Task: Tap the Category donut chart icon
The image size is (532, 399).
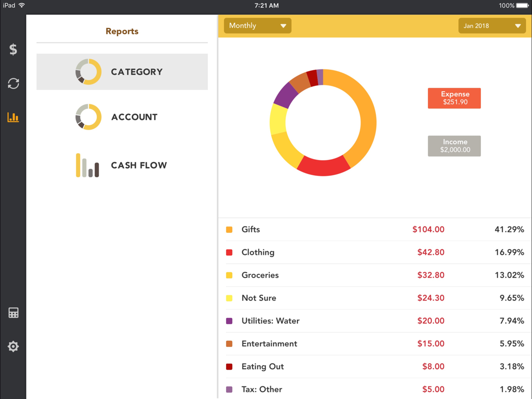Action: click(x=88, y=72)
